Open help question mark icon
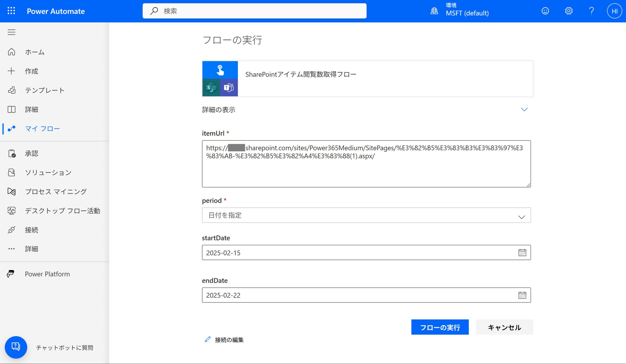The height and width of the screenshot is (364, 626). pos(591,11)
